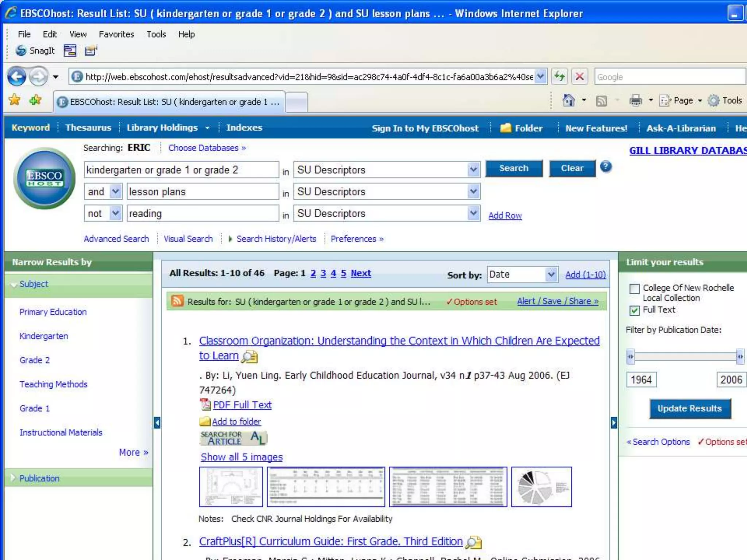747x560 pixels.
Task: Click the Update Results button
Action: (689, 409)
